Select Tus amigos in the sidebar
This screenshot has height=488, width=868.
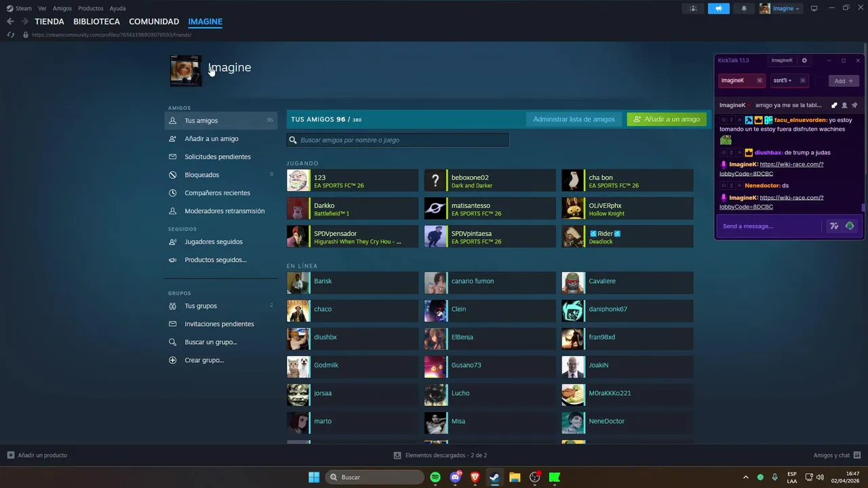click(x=220, y=121)
